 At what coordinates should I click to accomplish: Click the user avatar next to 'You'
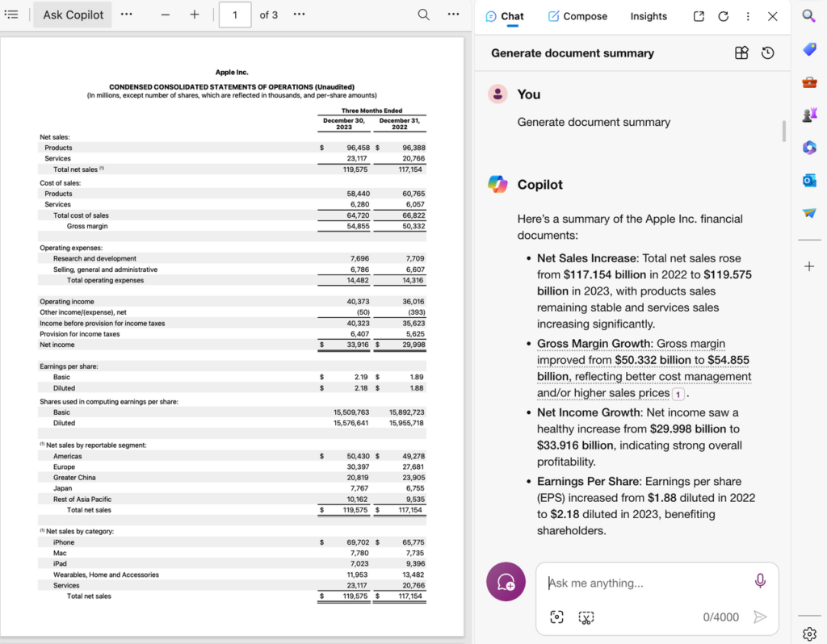click(497, 94)
